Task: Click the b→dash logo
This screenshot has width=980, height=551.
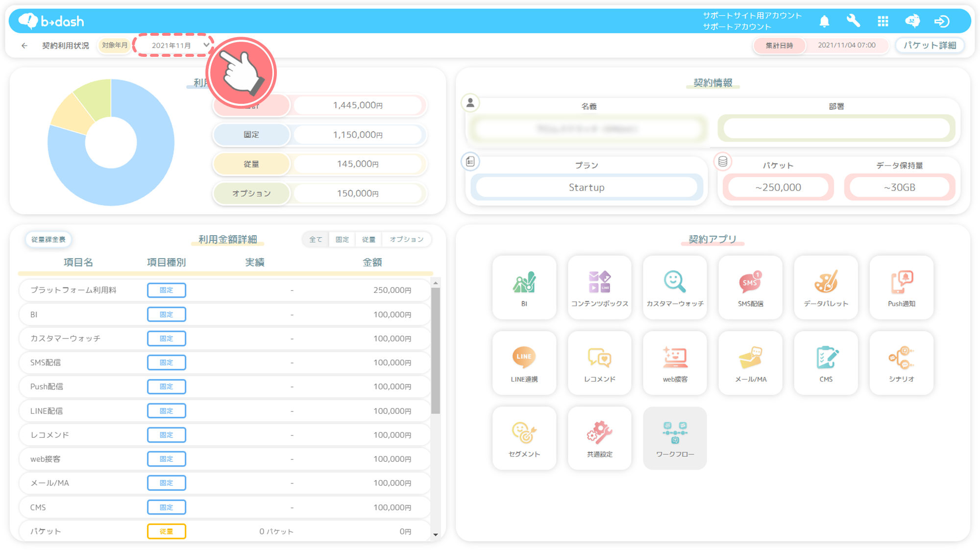Action: [x=51, y=21]
